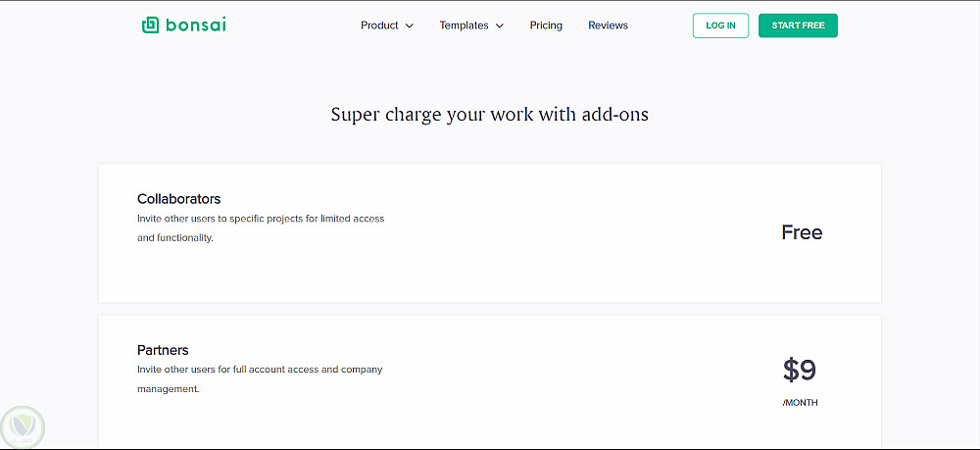Click the $9 price on Partners
The height and width of the screenshot is (450, 980).
point(800,370)
